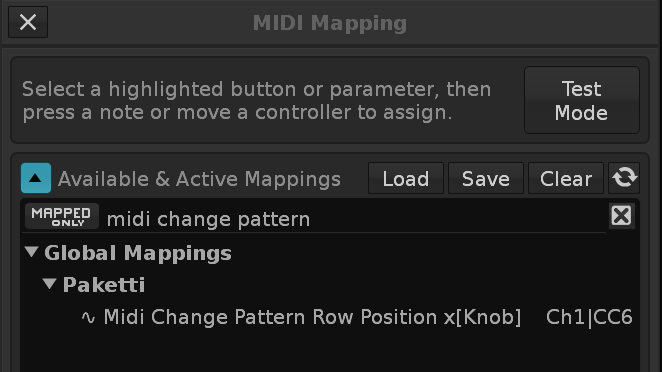This screenshot has width=662, height=372.
Task: Clear all MIDI mappings
Action: 566,178
